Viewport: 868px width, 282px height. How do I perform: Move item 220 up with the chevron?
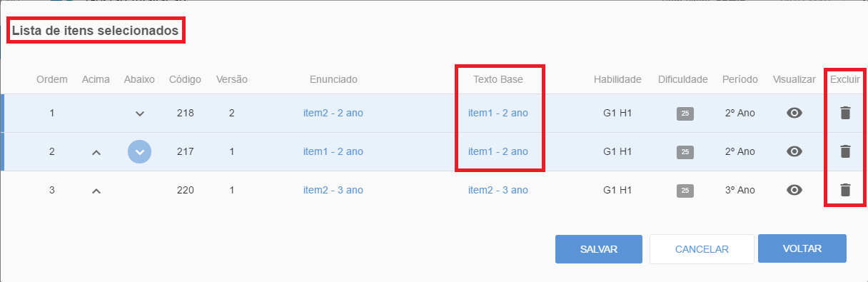click(96, 191)
